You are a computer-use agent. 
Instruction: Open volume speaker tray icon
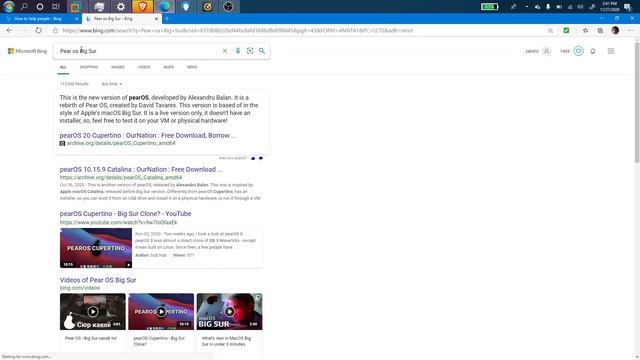[580, 7]
